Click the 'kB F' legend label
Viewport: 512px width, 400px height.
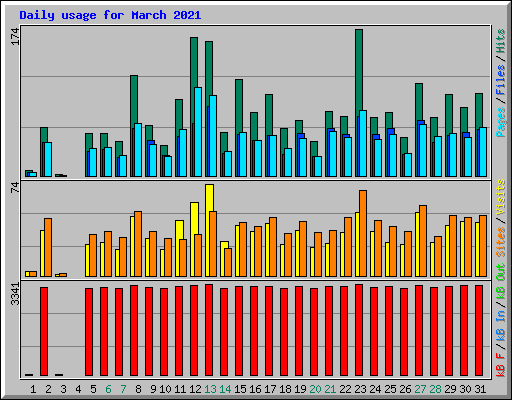(500, 365)
